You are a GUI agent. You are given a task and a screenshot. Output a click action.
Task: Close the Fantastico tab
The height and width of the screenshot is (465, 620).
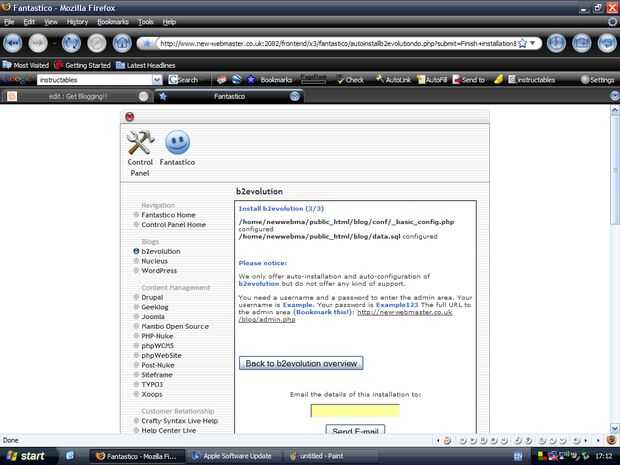point(295,96)
